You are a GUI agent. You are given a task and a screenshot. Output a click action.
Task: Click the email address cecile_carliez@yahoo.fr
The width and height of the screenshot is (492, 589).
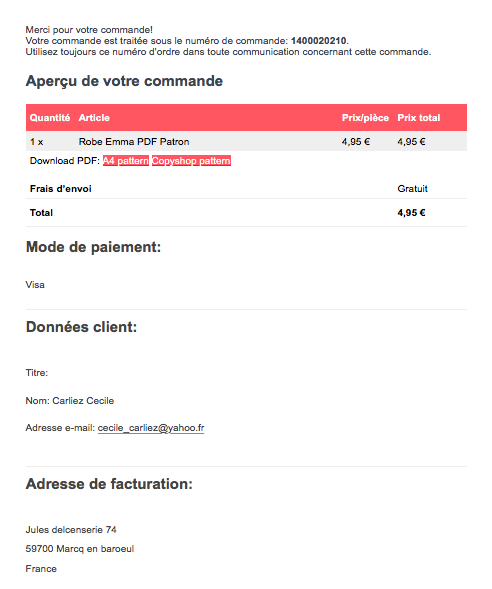[151, 428]
